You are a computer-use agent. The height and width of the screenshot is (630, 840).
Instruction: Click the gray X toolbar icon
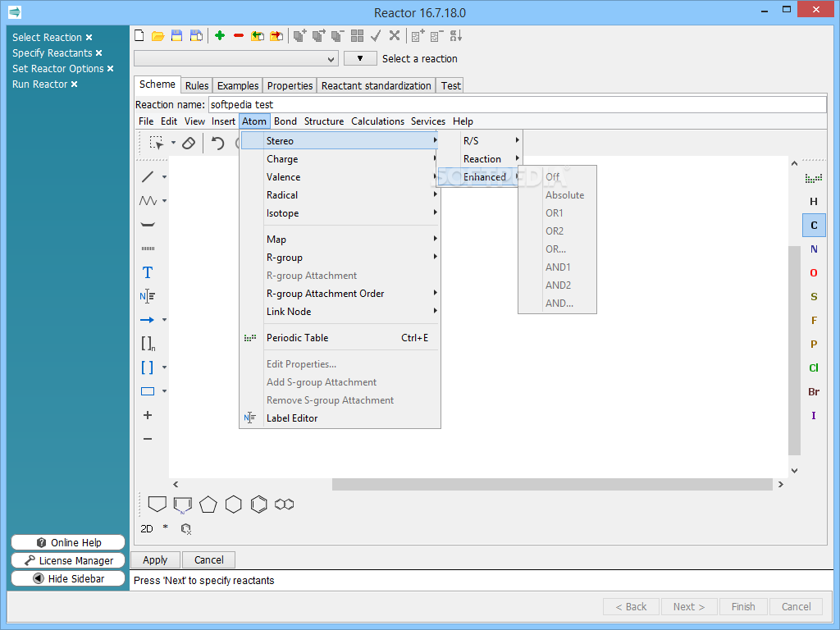point(395,36)
